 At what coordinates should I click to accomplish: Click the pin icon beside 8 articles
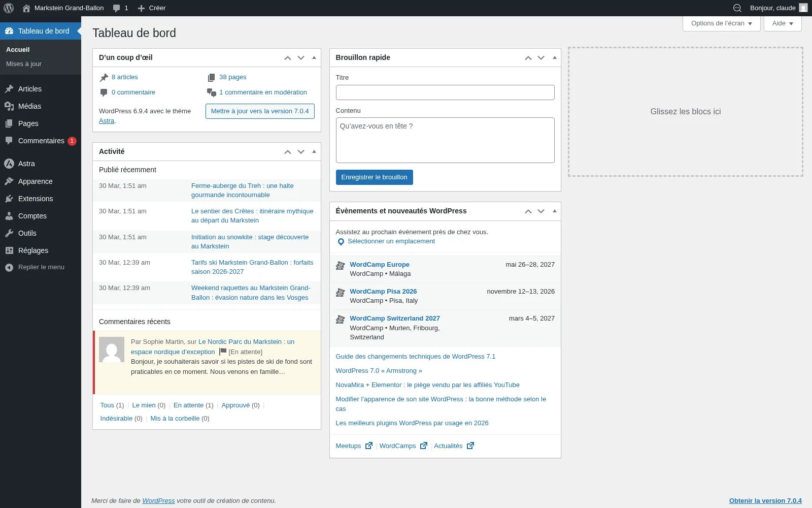(x=104, y=78)
